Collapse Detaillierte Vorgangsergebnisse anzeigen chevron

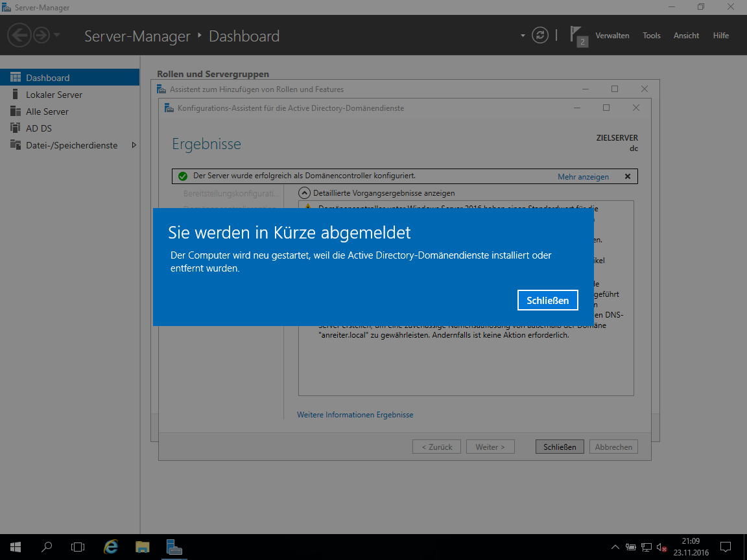[x=304, y=193]
